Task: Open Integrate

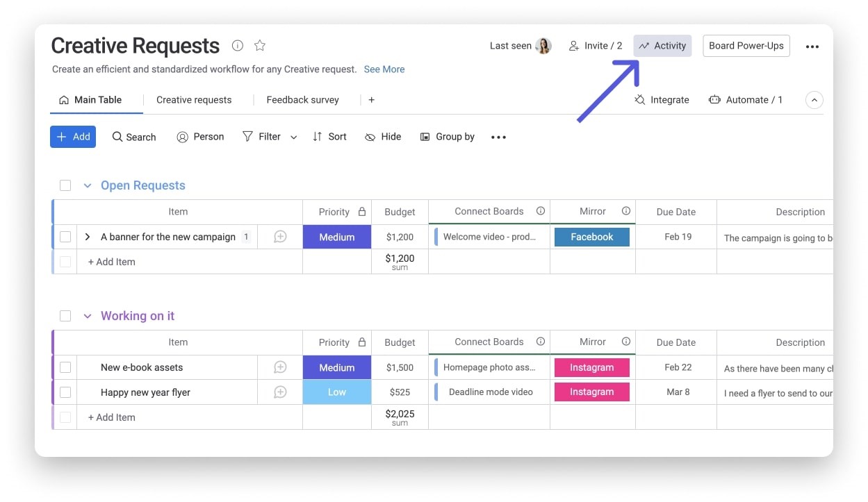Action: point(662,100)
